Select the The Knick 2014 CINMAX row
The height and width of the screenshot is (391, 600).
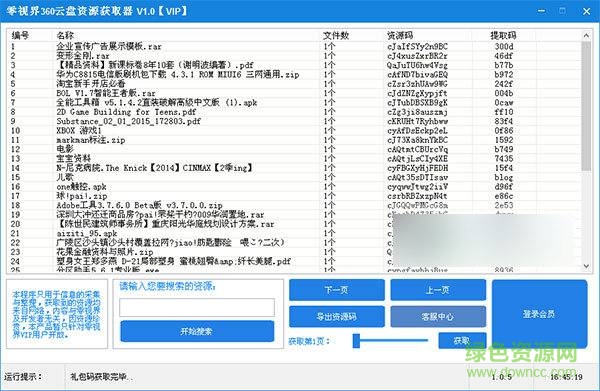point(295,168)
